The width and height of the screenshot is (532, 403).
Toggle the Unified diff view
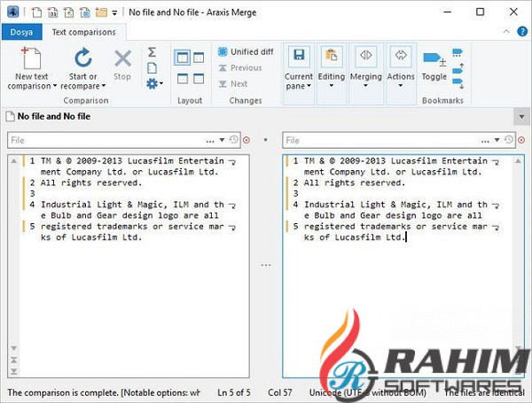tap(246, 52)
